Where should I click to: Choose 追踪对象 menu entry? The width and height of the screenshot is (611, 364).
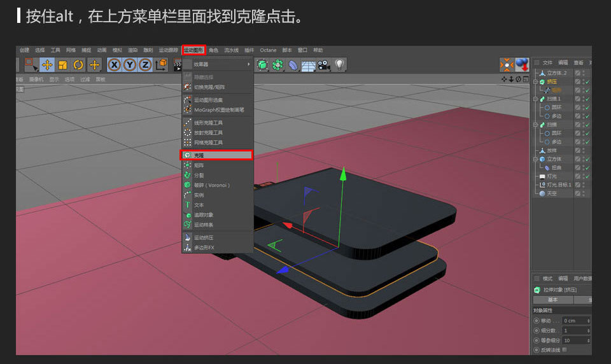pyautogui.click(x=218, y=215)
